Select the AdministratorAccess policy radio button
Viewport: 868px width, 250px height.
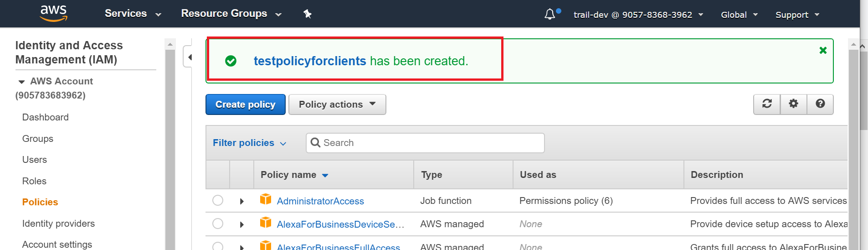pos(218,200)
